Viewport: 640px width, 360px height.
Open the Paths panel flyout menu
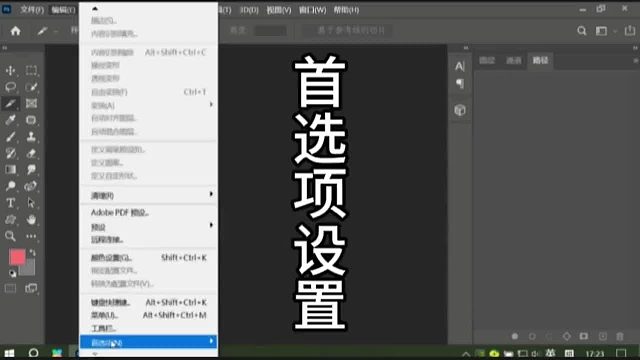pyautogui.click(x=636, y=60)
